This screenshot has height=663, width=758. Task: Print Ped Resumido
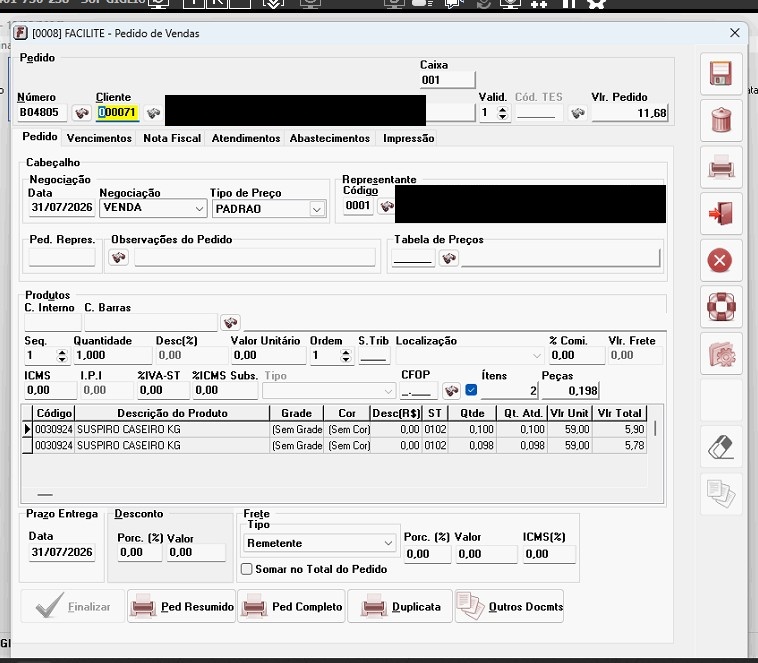(182, 606)
